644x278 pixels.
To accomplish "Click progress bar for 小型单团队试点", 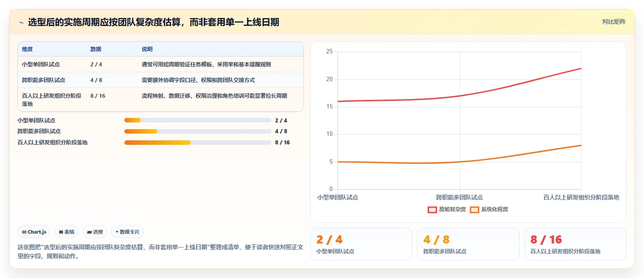I will [x=198, y=120].
